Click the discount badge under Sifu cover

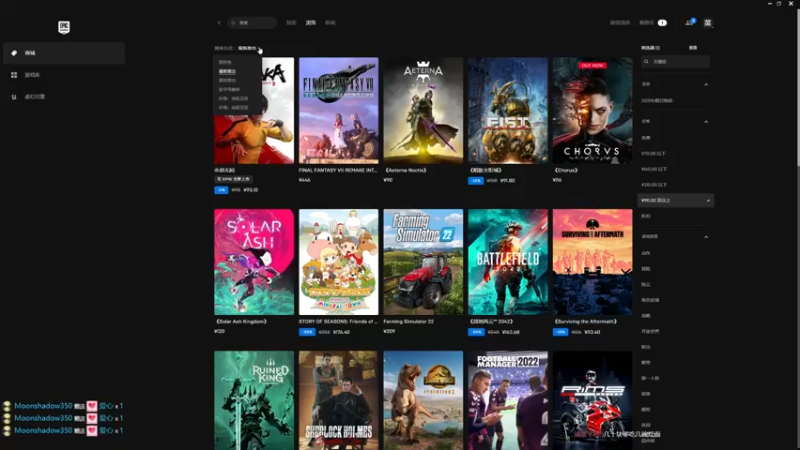pyautogui.click(x=221, y=190)
